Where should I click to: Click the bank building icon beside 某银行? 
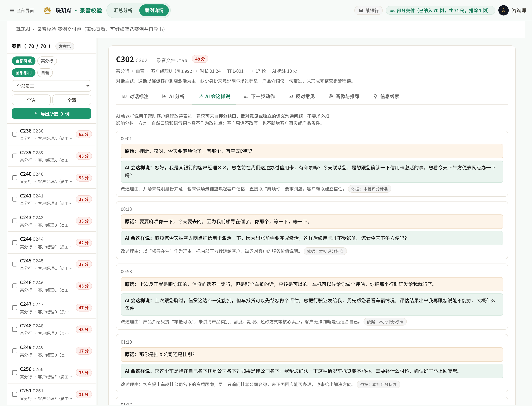click(x=361, y=10)
